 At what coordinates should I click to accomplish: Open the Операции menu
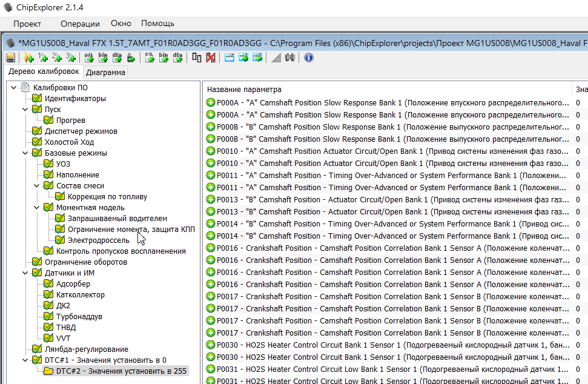click(80, 24)
